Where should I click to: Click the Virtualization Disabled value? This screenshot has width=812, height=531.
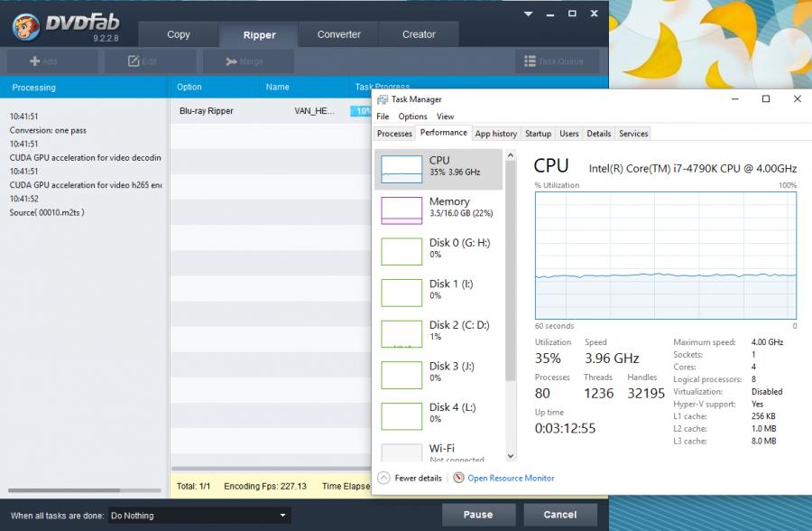click(x=766, y=392)
